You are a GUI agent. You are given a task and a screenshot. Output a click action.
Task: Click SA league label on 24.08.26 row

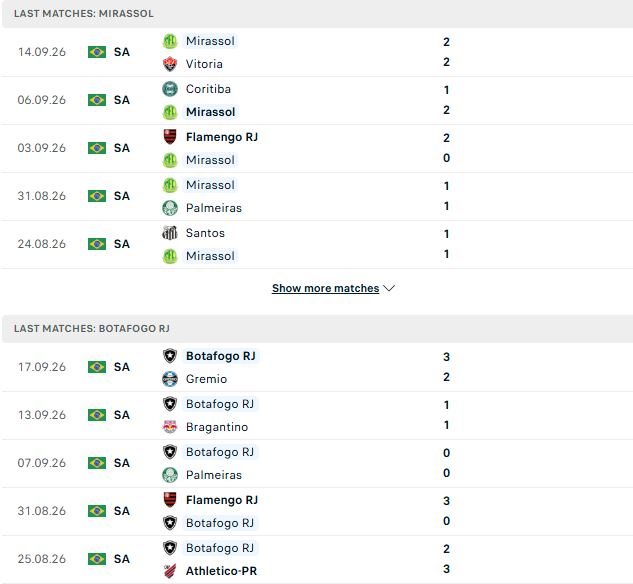[x=122, y=244]
